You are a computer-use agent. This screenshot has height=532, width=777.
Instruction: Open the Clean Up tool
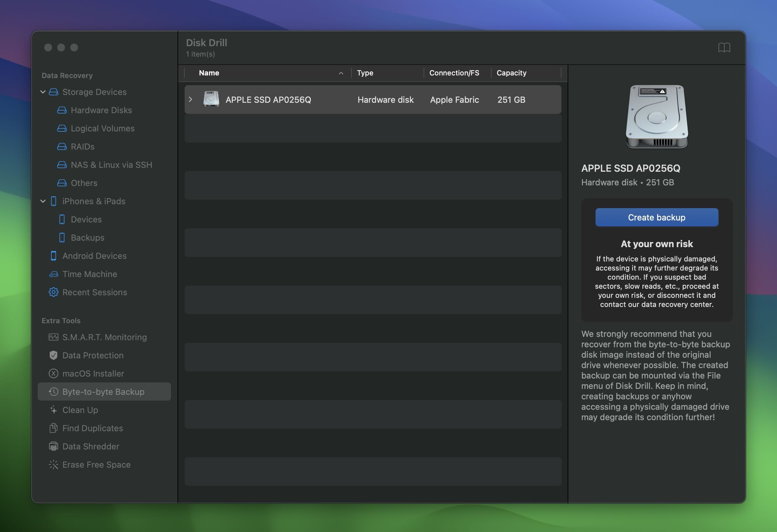coord(80,410)
